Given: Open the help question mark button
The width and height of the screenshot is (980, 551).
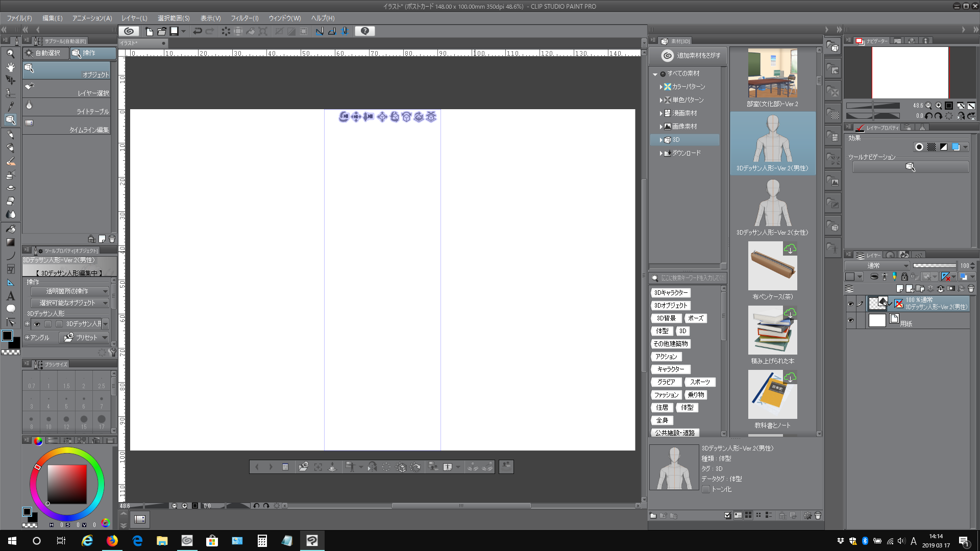Looking at the screenshot, I should [x=364, y=31].
